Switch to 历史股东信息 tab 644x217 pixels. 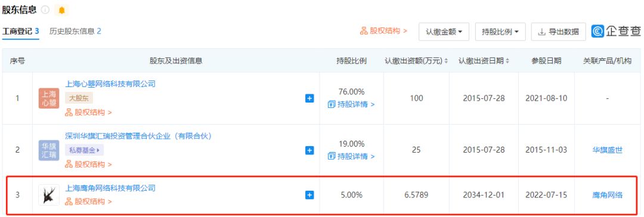[x=75, y=31]
